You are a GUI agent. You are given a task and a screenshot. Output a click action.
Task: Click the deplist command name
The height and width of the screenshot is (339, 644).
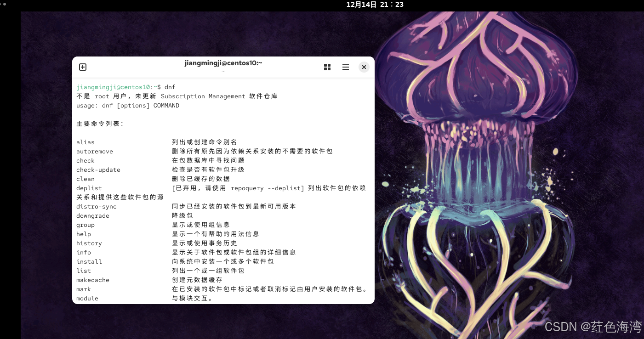[x=89, y=188]
